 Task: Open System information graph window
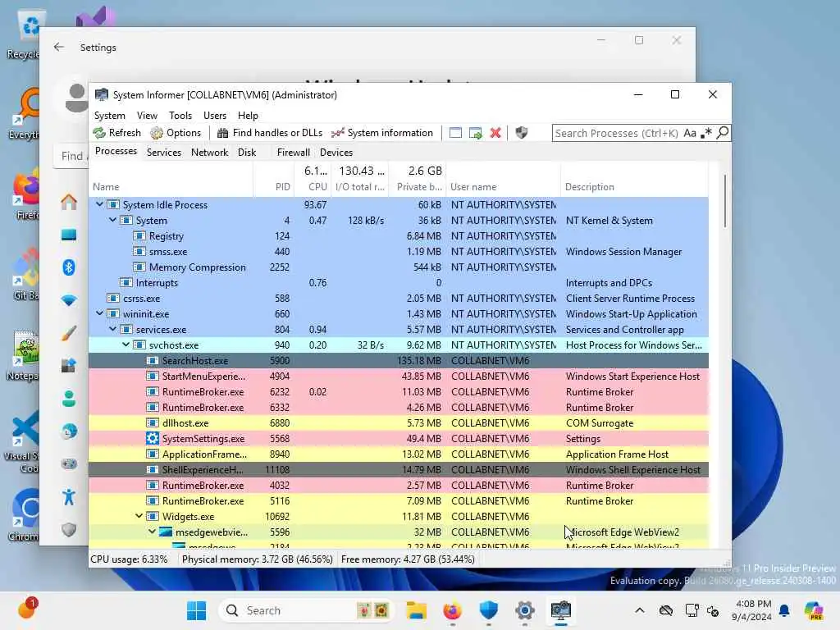point(382,133)
